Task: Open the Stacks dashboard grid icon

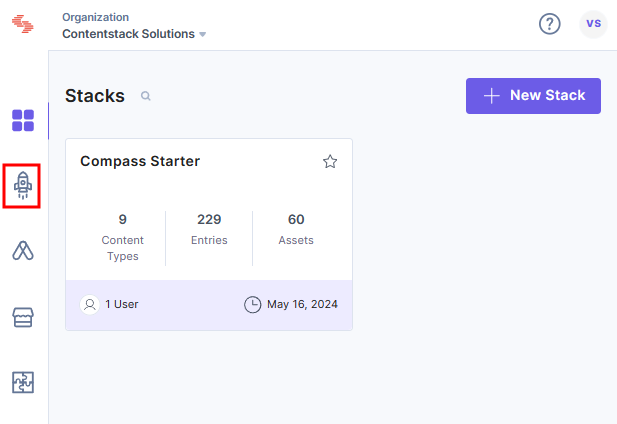Action: pyautogui.click(x=23, y=120)
